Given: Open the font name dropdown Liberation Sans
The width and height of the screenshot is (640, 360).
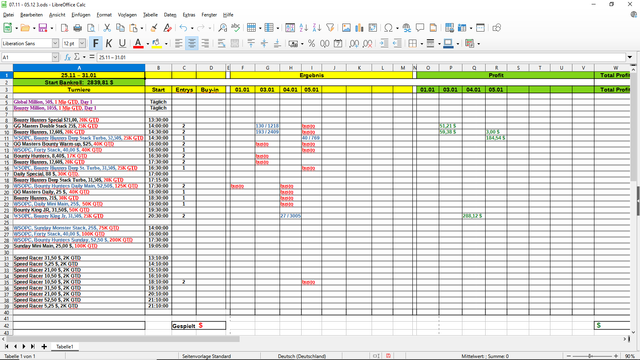Looking at the screenshot, I should (x=55, y=43).
